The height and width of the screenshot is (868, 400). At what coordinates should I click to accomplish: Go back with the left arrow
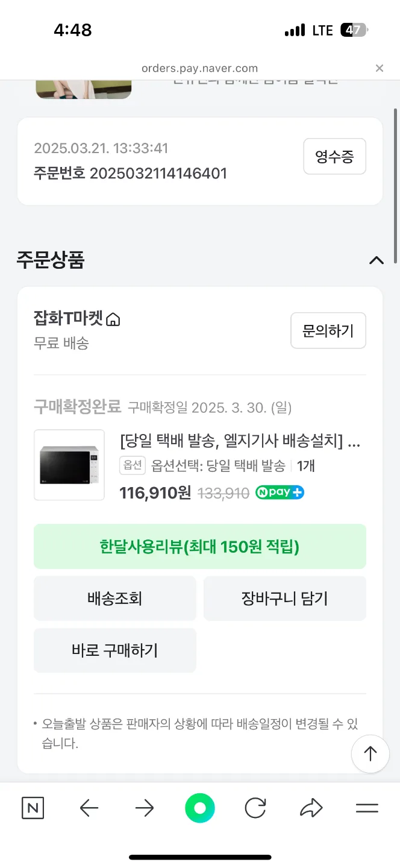89,808
